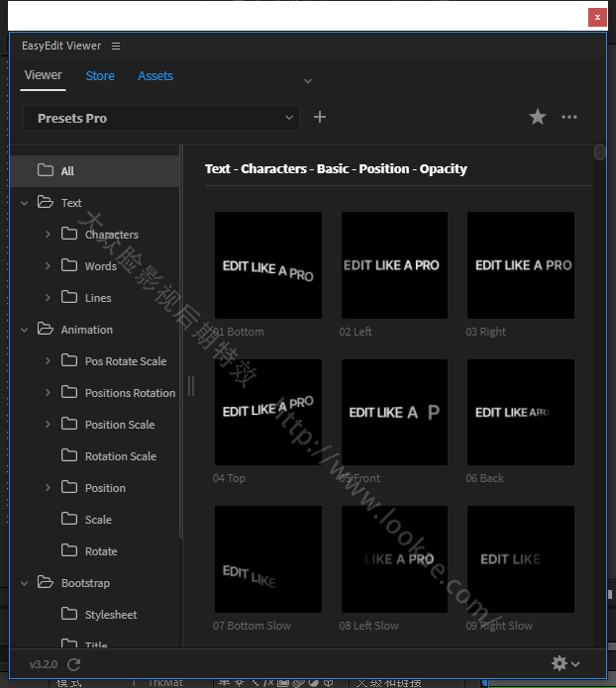
Task: Open the Presets Pro dropdown
Action: click(160, 119)
